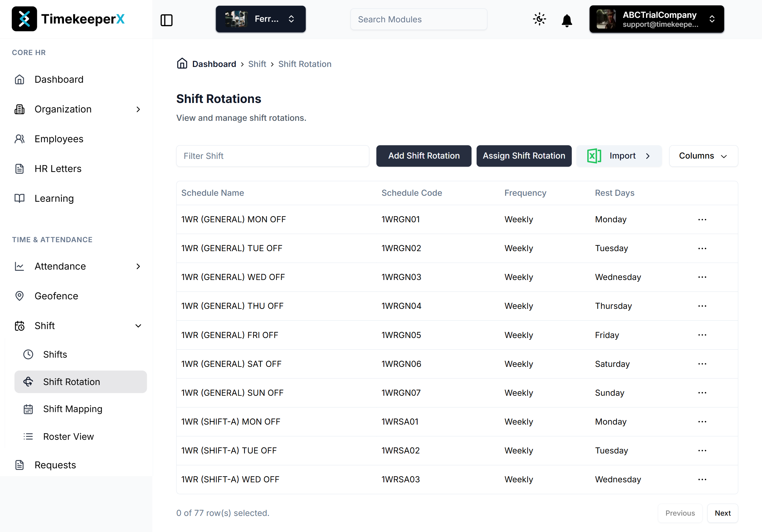This screenshot has width=762, height=532.
Task: Open row actions for 1WRGN01
Action: (x=702, y=220)
